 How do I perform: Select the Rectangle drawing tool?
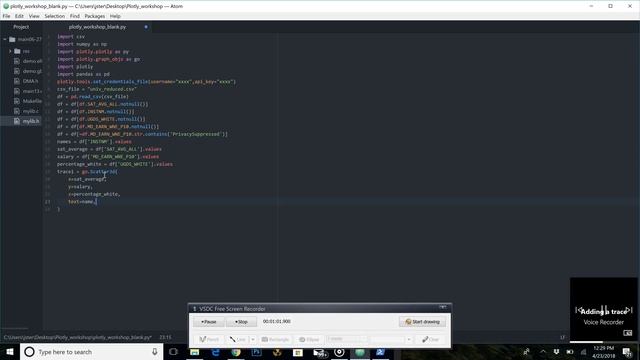pyautogui.click(x=275, y=339)
